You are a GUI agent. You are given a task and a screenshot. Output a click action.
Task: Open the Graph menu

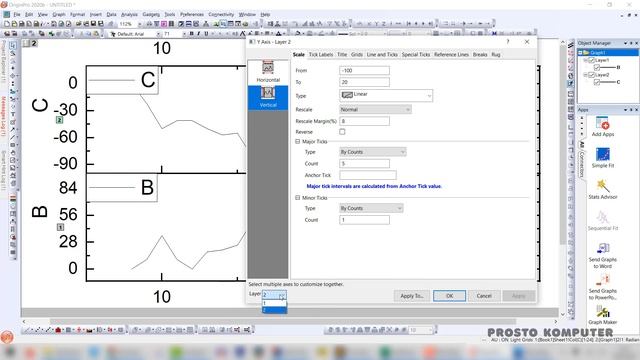click(x=59, y=14)
